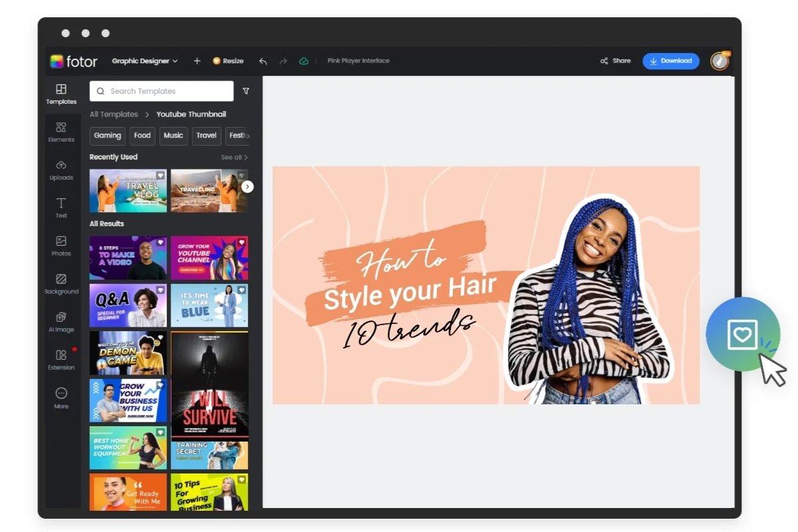Favorite the Q&A template with heart

pos(160,290)
